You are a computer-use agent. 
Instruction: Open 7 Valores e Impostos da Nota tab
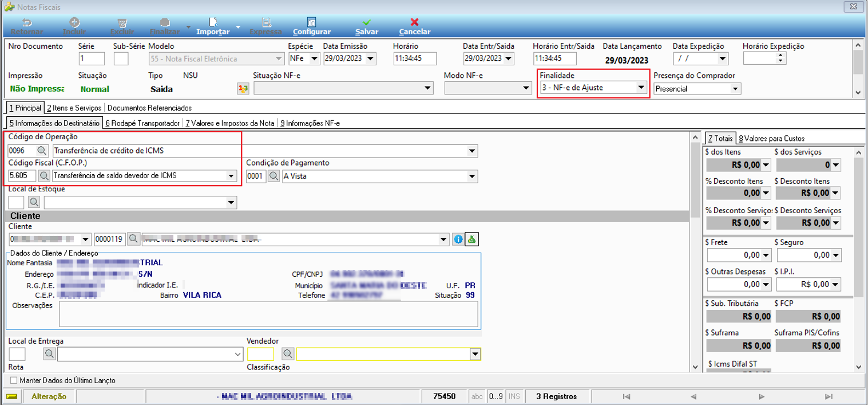click(230, 123)
